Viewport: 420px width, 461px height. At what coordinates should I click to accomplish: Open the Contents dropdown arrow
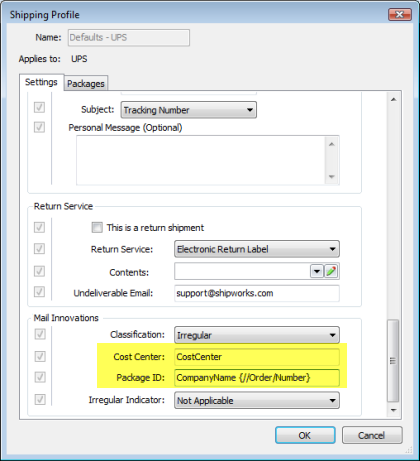317,271
